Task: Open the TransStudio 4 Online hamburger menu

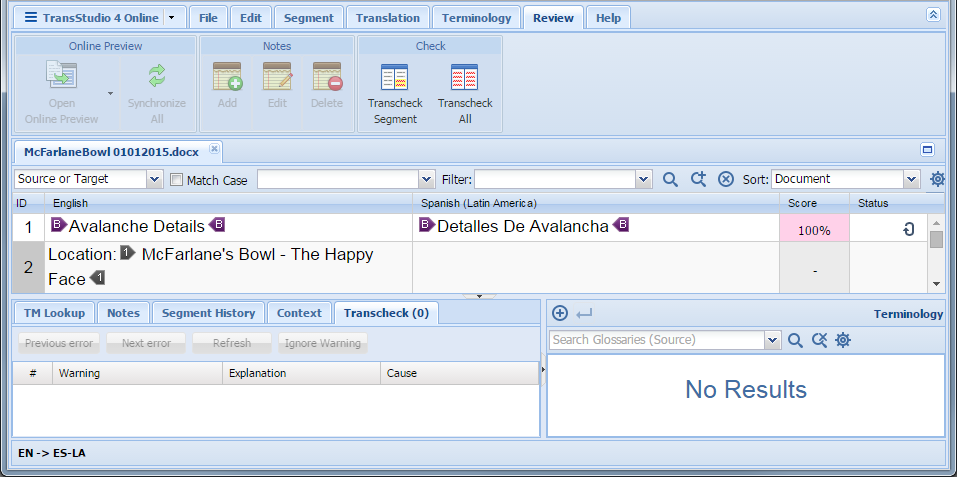Action: click(x=31, y=18)
